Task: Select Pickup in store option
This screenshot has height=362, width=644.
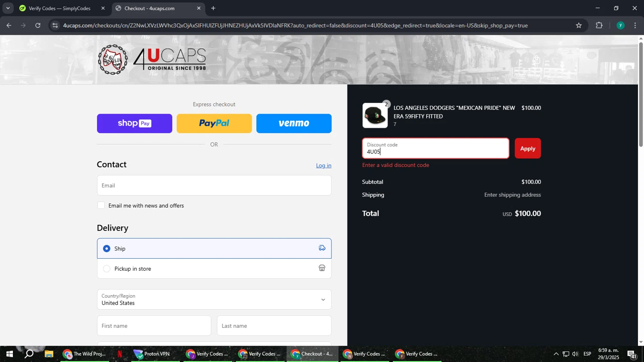Action: tap(214, 268)
